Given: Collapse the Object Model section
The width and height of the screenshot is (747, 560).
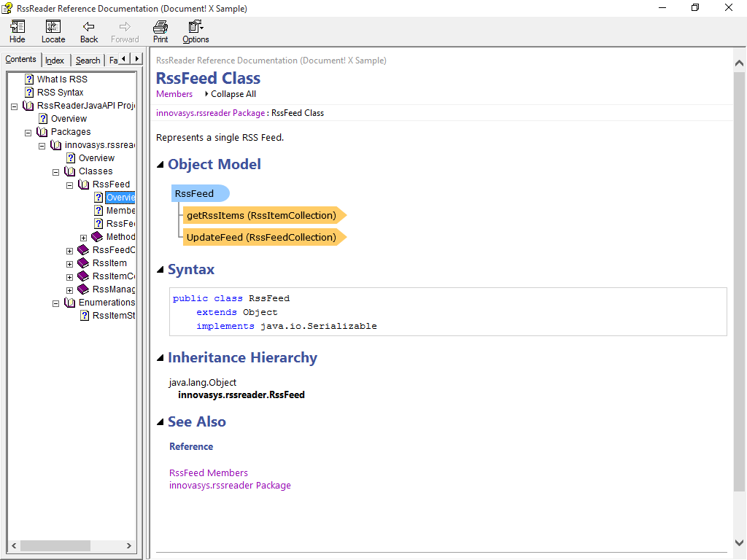Looking at the screenshot, I should click(x=160, y=165).
